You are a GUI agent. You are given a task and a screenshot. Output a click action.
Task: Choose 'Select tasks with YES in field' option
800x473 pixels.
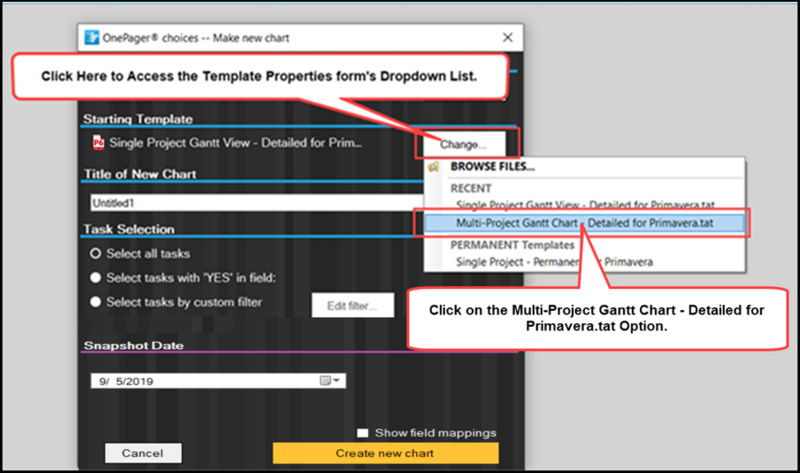[95, 278]
